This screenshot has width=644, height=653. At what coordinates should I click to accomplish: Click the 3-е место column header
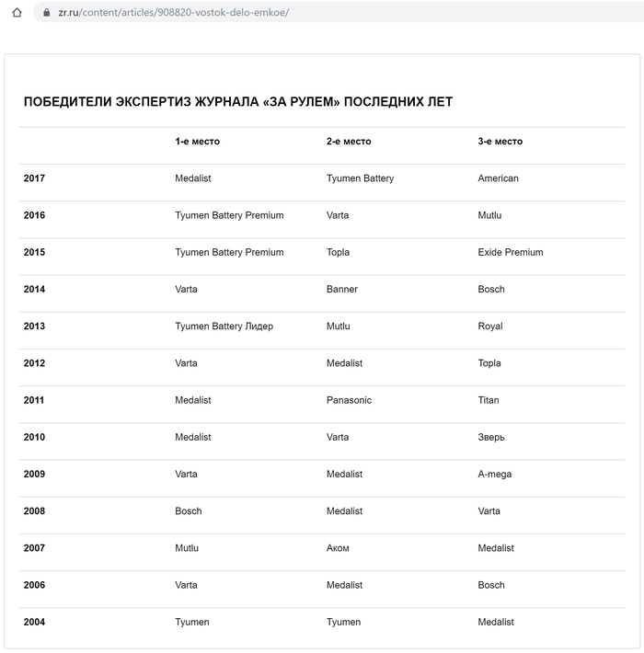pyautogui.click(x=500, y=142)
